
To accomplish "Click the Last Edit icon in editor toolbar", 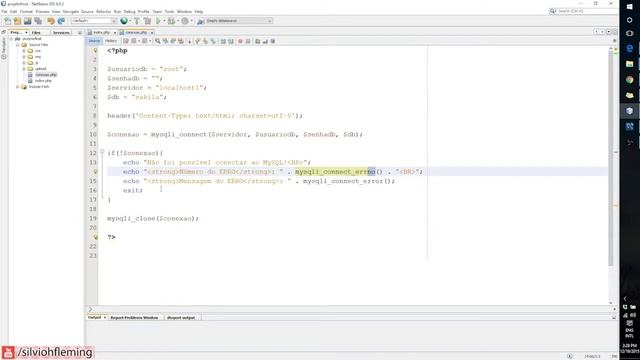I will point(126,41).
